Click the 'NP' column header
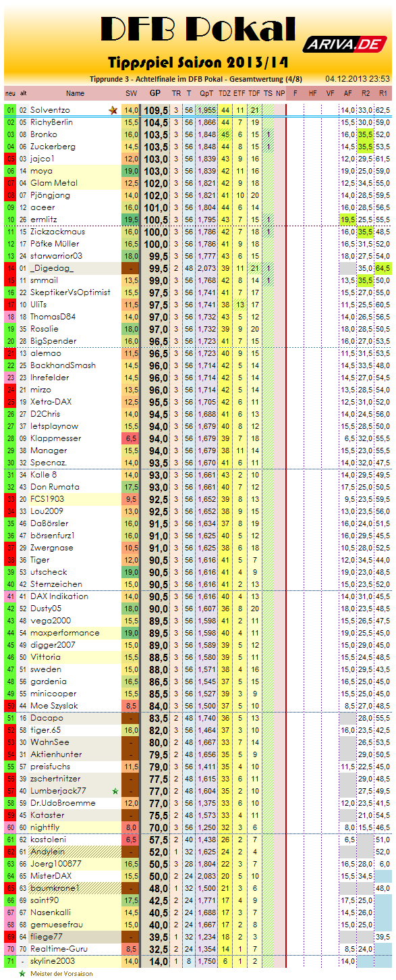396x980 pixels. [280, 93]
